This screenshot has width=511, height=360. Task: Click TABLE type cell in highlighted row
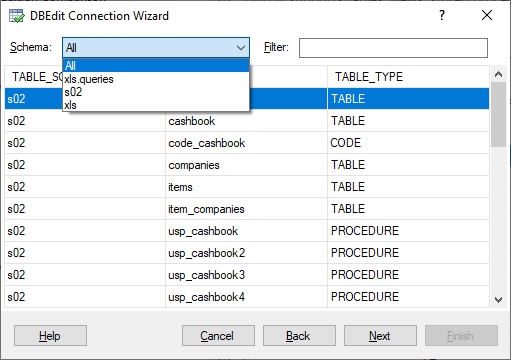point(408,99)
